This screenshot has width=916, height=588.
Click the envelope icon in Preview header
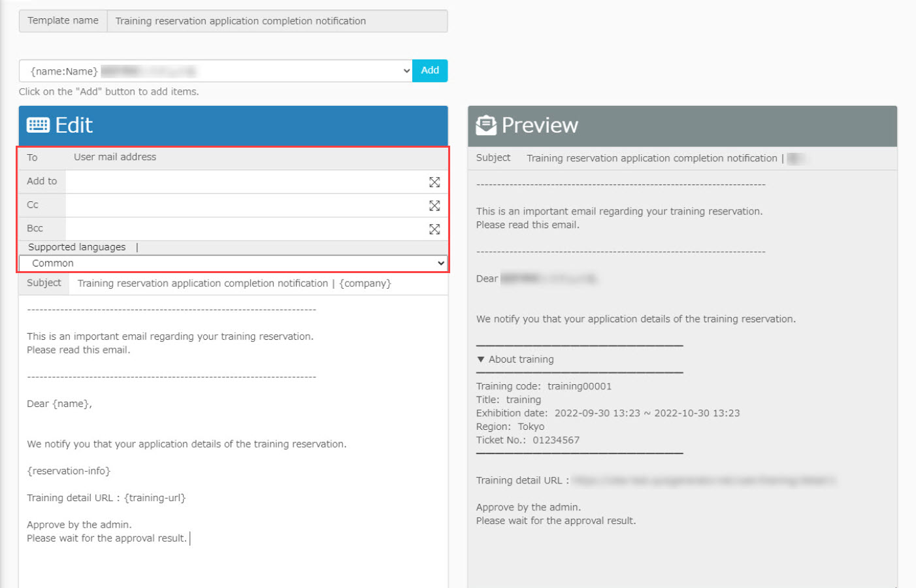click(485, 125)
